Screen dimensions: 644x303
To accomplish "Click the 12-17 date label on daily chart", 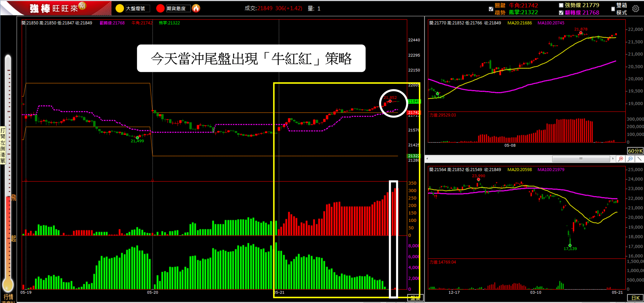I will [x=454, y=292].
